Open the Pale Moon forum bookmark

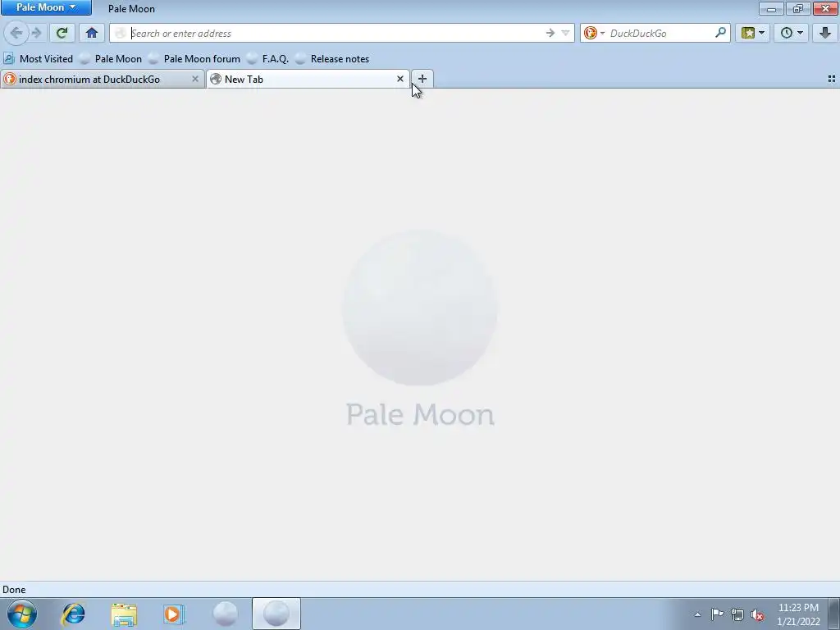[195, 59]
